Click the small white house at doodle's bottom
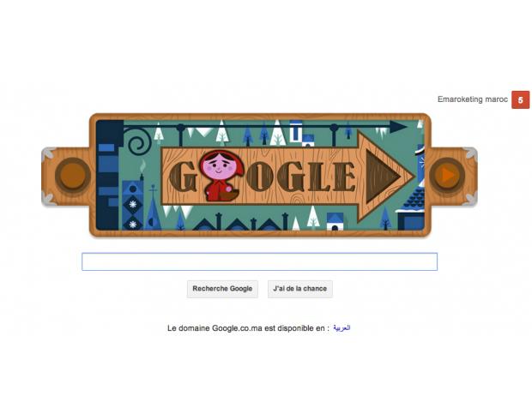Image resolution: width=532 pixels, height=420 pixels. point(335,222)
